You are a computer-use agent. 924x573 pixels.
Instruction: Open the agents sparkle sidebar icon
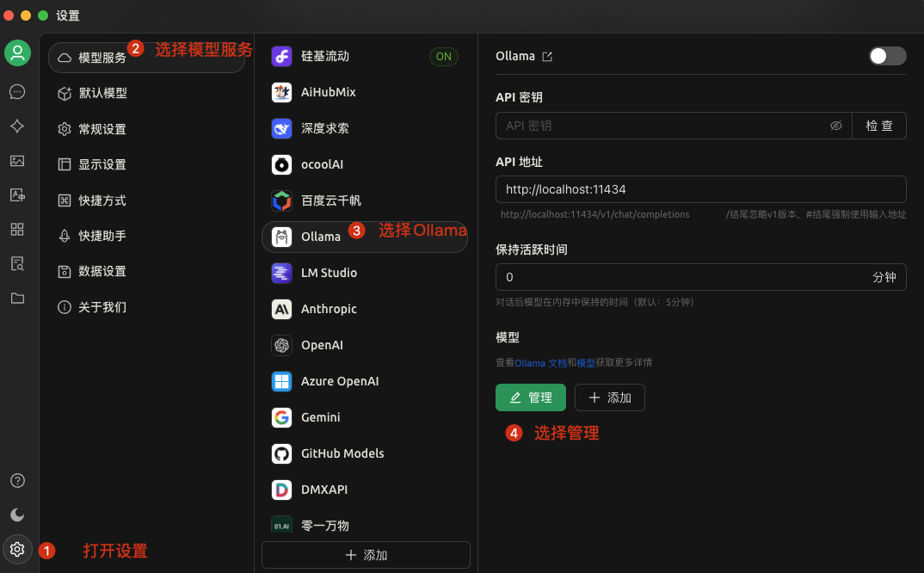pos(17,126)
